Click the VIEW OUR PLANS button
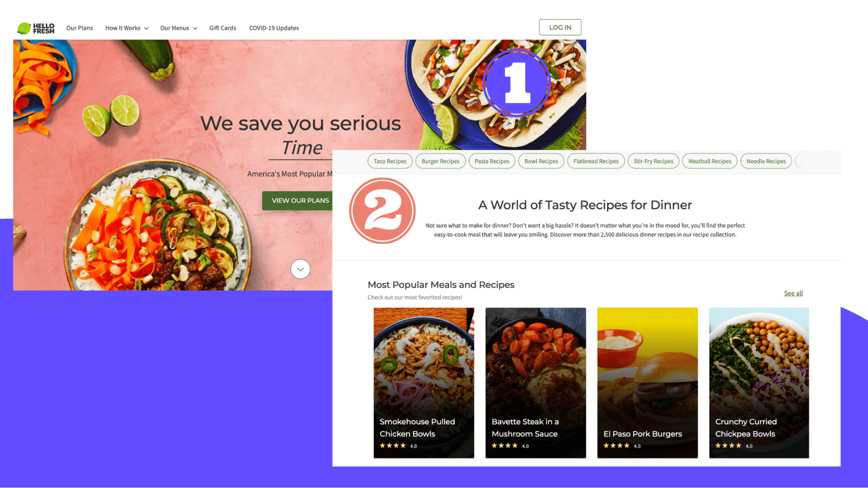Image resolution: width=868 pixels, height=488 pixels. 300,200
